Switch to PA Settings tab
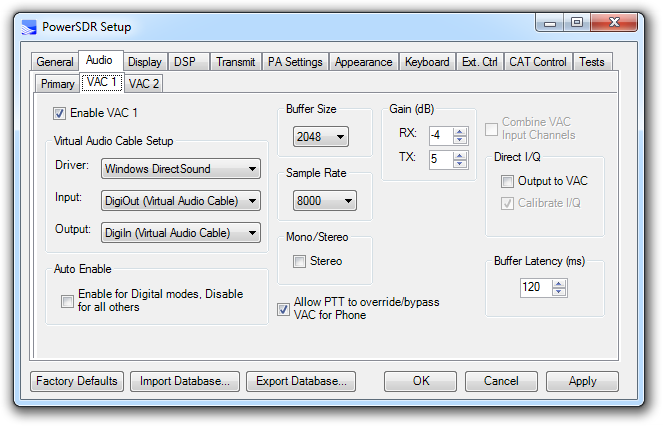The height and width of the screenshot is (426, 663). pos(295,62)
